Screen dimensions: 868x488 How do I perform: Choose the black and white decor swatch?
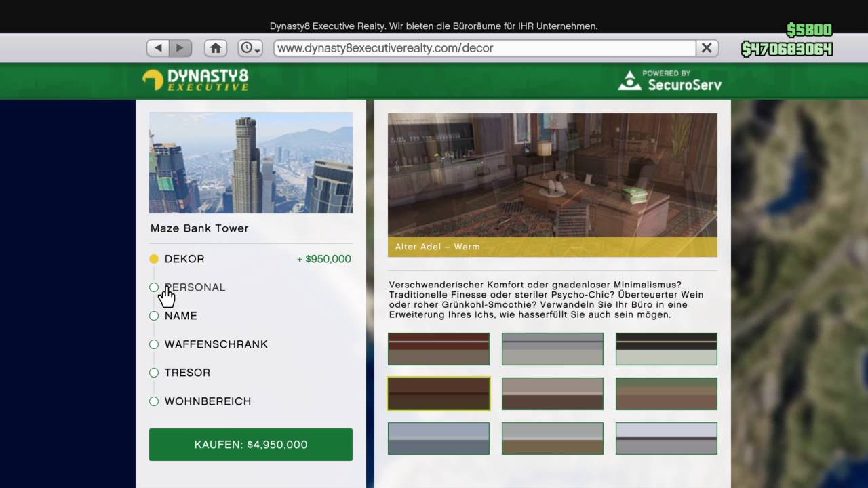pos(667,349)
